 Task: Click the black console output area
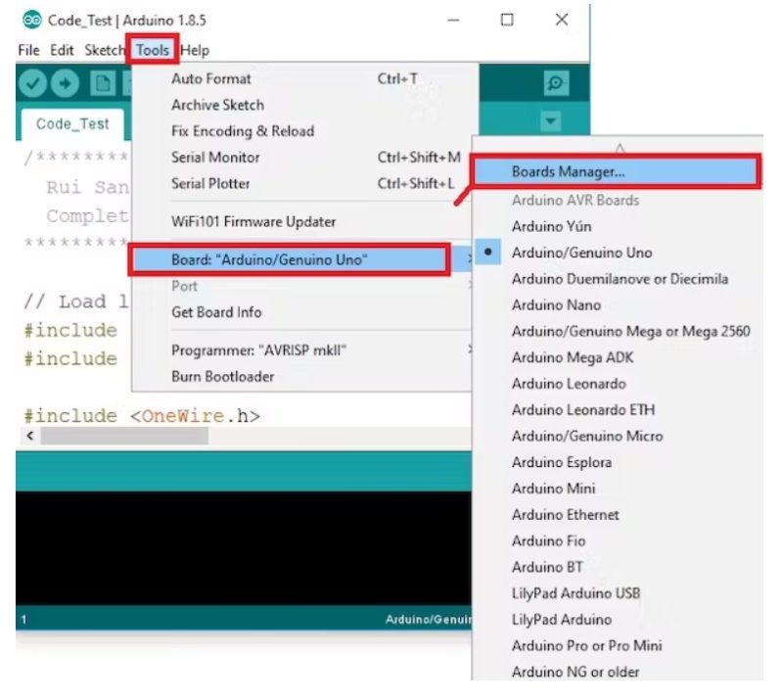pos(243,548)
